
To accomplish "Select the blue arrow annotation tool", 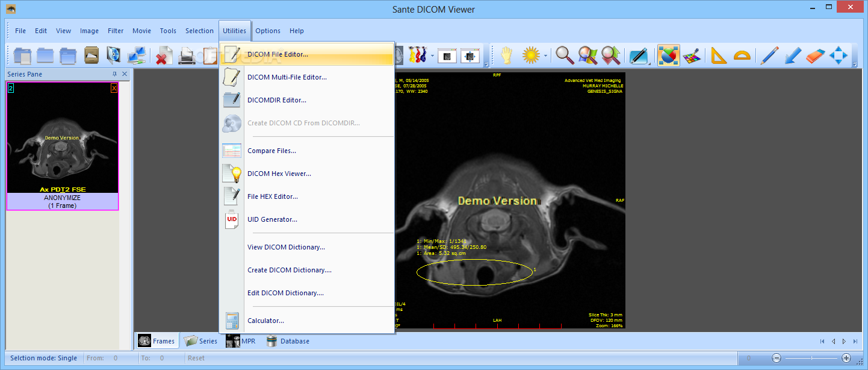I will click(x=792, y=55).
